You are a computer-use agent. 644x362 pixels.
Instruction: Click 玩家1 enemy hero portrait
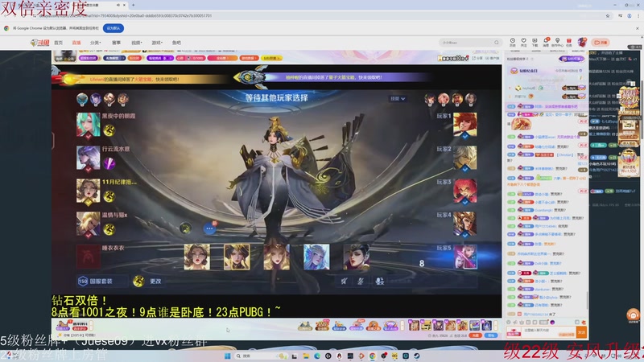tap(465, 125)
